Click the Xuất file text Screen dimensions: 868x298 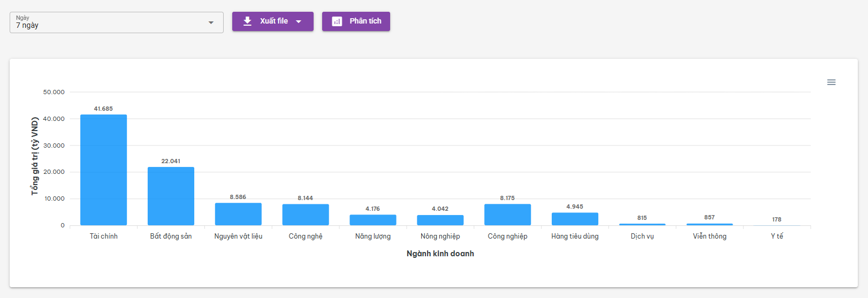(x=273, y=21)
